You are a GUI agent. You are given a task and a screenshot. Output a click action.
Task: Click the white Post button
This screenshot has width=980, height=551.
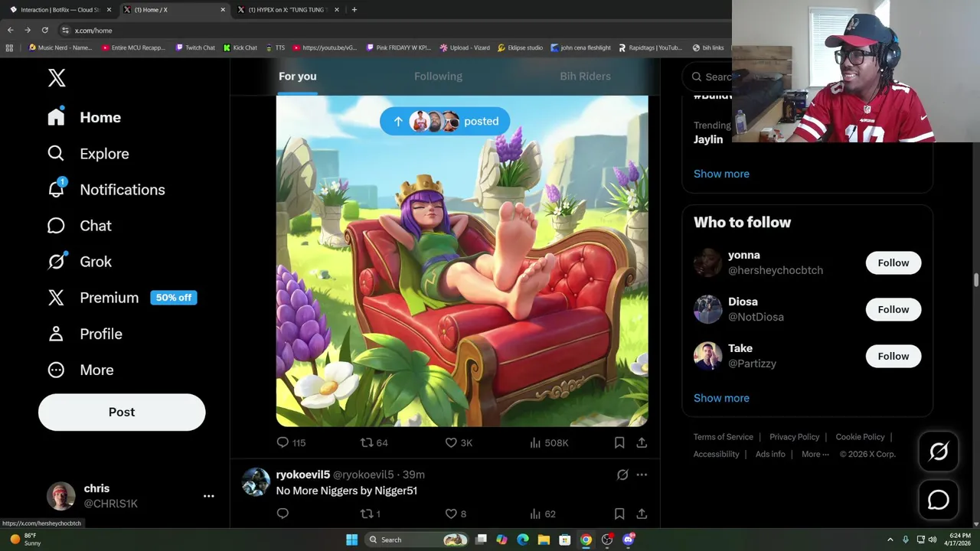122,412
